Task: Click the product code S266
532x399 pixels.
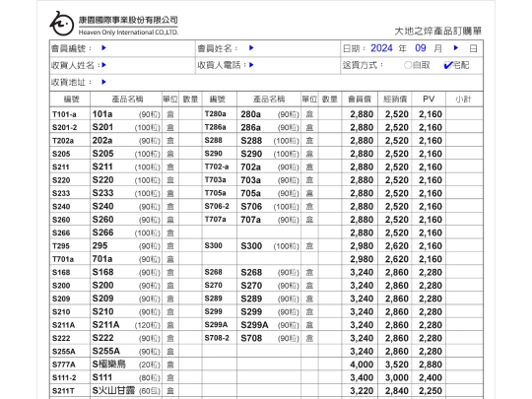Action: [x=61, y=233]
